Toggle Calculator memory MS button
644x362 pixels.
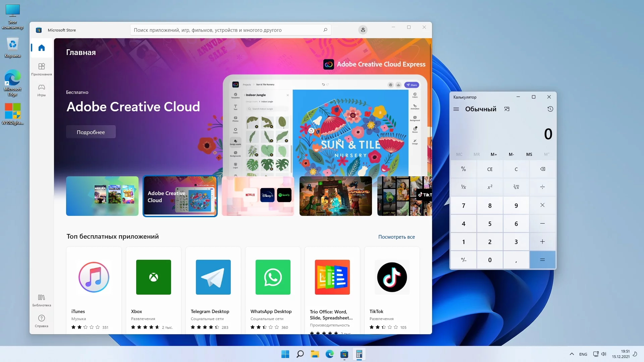point(529,154)
